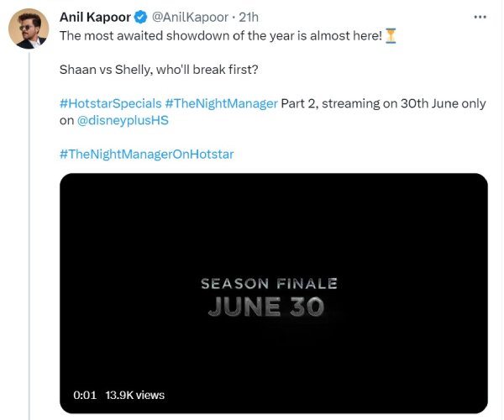504x420 pixels.
Task: Click the 0:01 video time label
Action: (86, 394)
